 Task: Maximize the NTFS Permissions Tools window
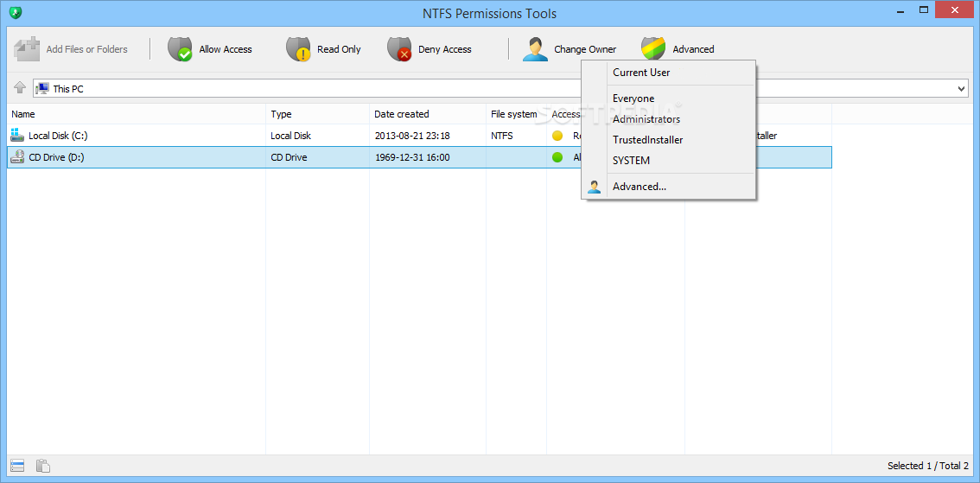coord(923,10)
